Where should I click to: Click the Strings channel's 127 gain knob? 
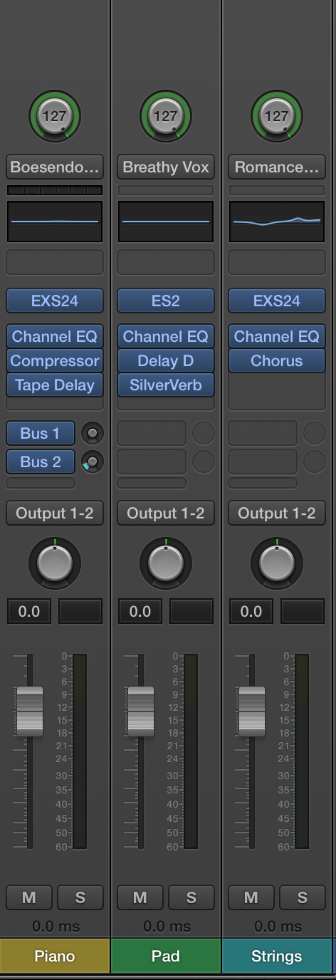coord(277,116)
